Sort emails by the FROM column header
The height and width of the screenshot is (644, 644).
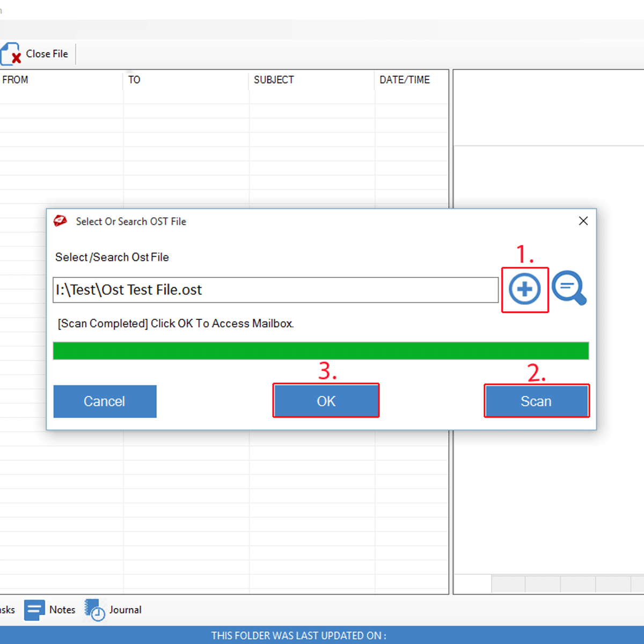coord(15,80)
